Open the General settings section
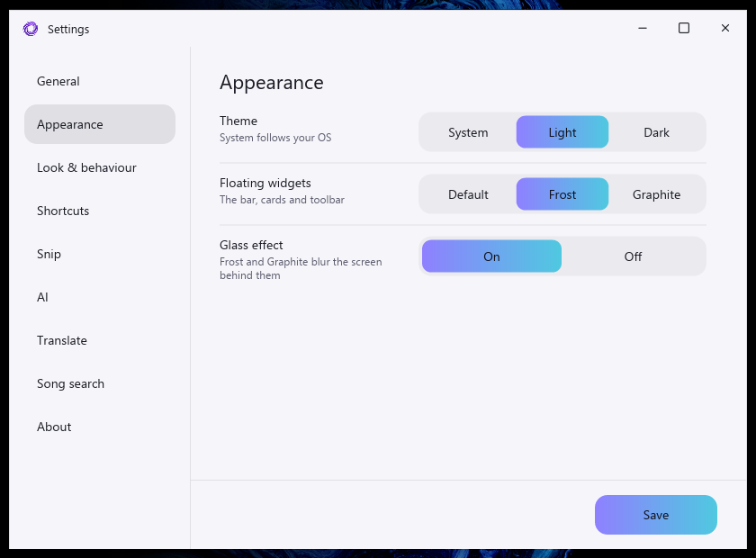 click(100, 81)
